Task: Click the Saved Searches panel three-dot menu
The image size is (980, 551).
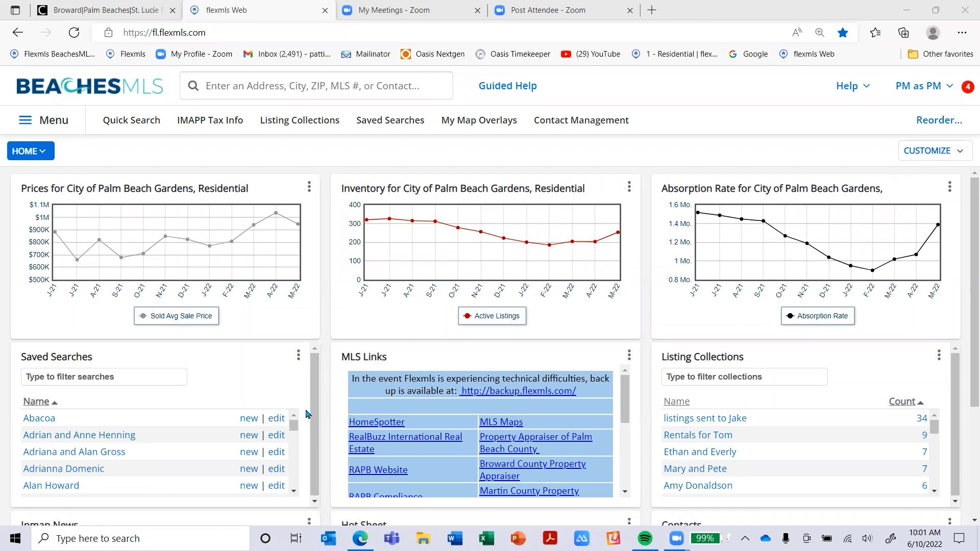Action: pyautogui.click(x=299, y=355)
